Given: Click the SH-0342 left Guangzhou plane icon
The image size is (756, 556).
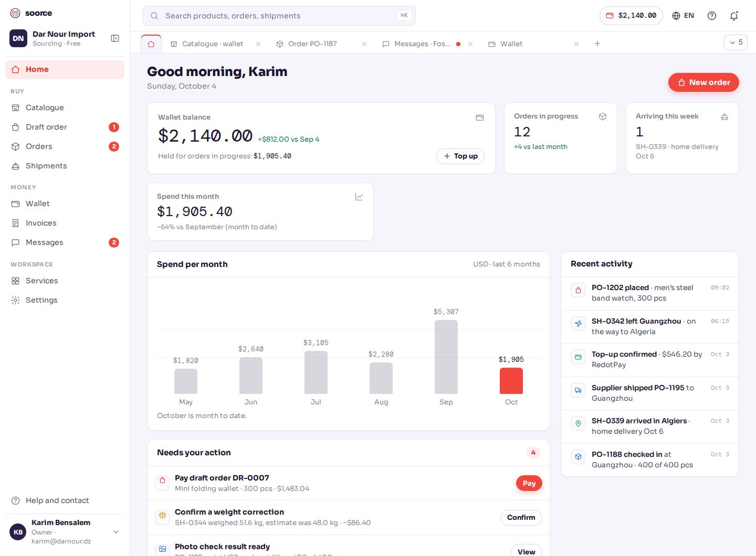Looking at the screenshot, I should 578,323.
